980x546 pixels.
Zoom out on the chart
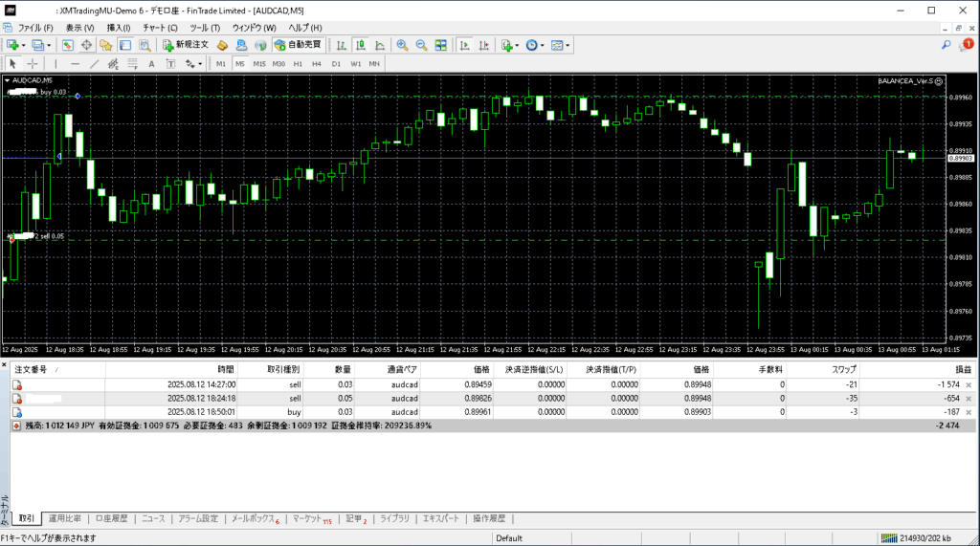pyautogui.click(x=421, y=45)
